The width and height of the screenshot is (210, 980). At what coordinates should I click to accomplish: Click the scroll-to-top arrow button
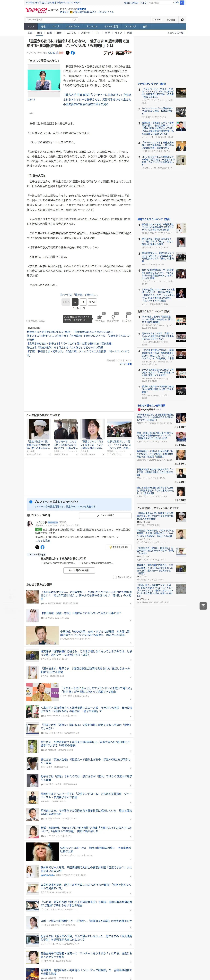point(203,606)
